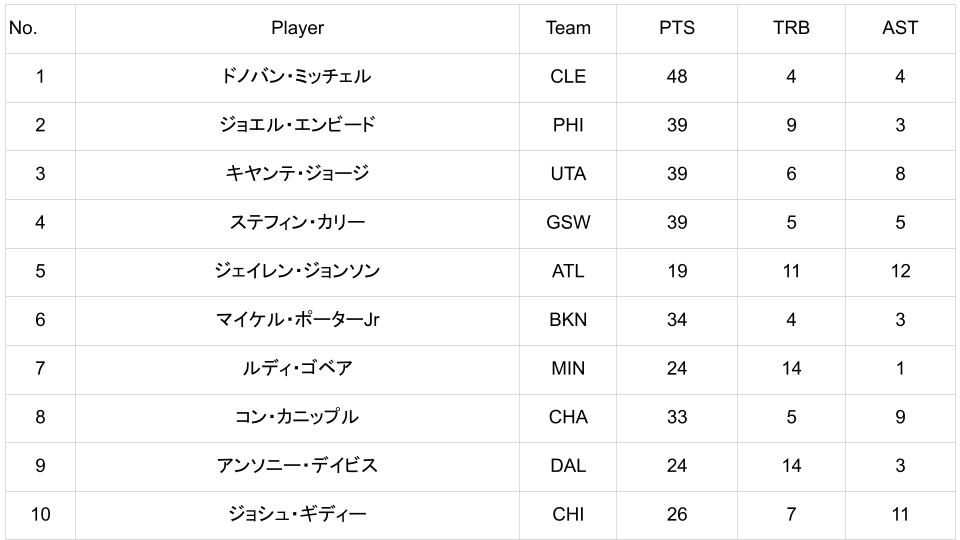Screen dimensions: 960x540
Task: Click the アンソニー・デイビス name cell
Action: pos(297,466)
